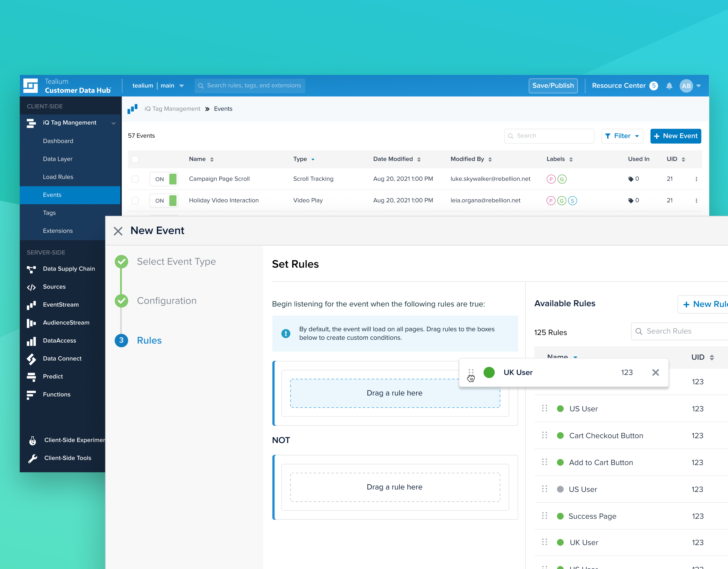
Task: Open Client-Side Experiments flask icon
Action: tap(32, 441)
